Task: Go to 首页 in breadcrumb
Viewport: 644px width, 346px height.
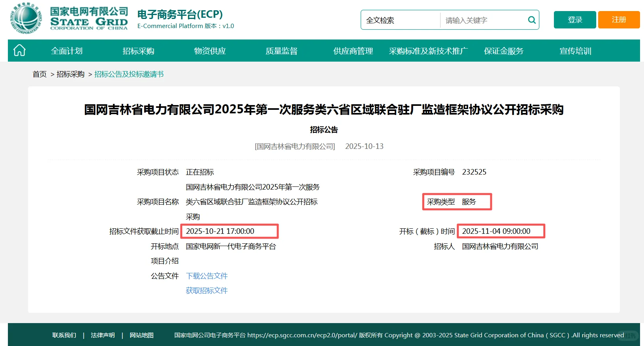Action: (x=40, y=74)
